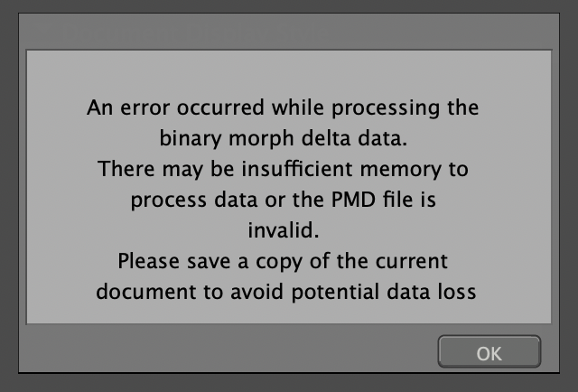The image size is (578, 392).
Task: Click the OK button
Action: [x=489, y=350]
